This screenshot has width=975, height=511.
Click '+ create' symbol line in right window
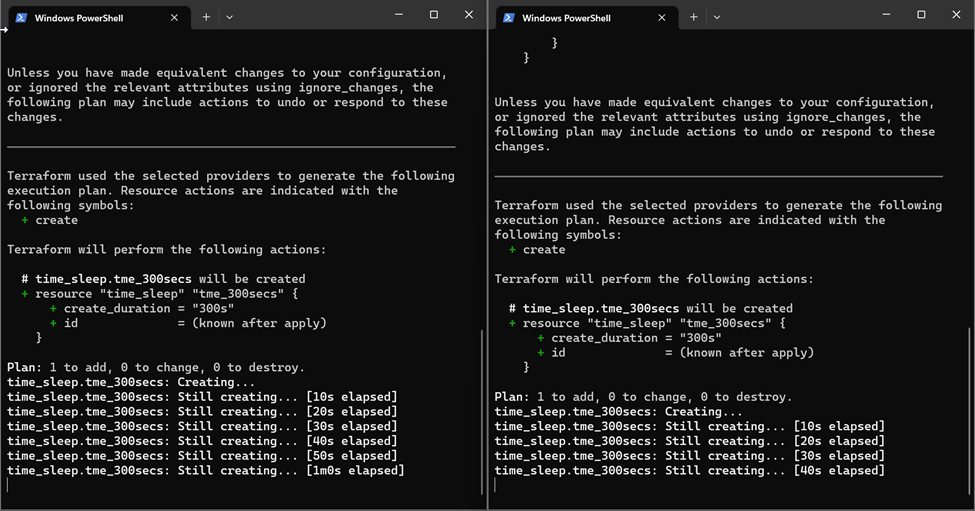click(x=537, y=249)
